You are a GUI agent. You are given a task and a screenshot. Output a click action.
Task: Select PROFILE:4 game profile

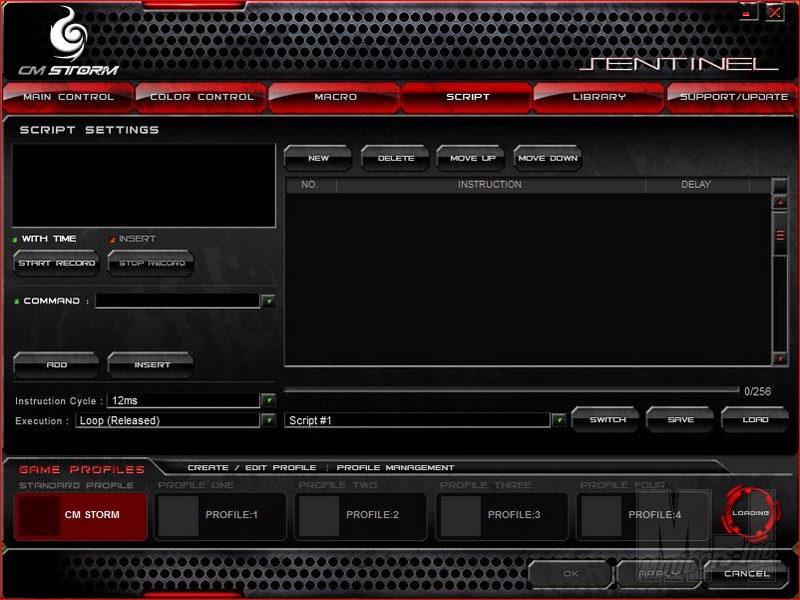pos(643,515)
